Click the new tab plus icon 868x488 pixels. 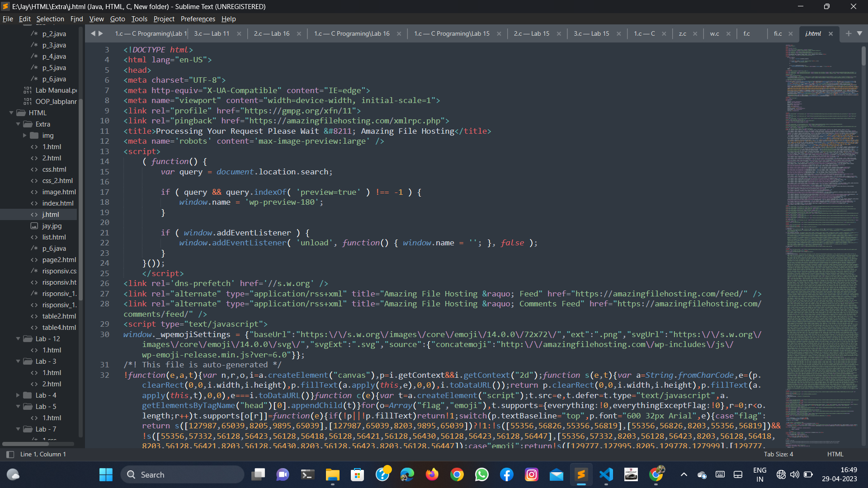point(848,33)
